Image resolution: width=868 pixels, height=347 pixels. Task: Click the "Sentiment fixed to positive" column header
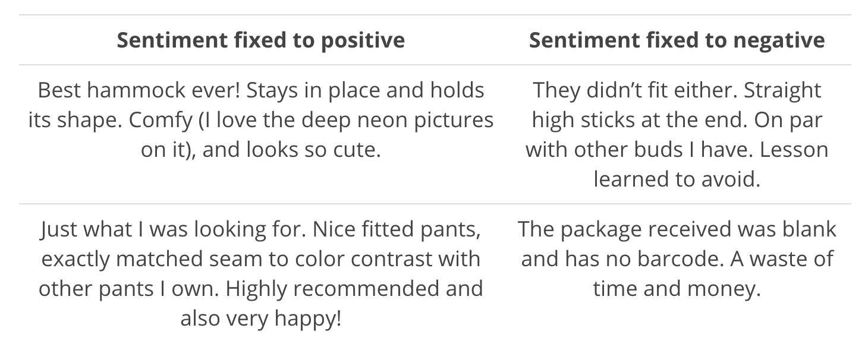(260, 40)
